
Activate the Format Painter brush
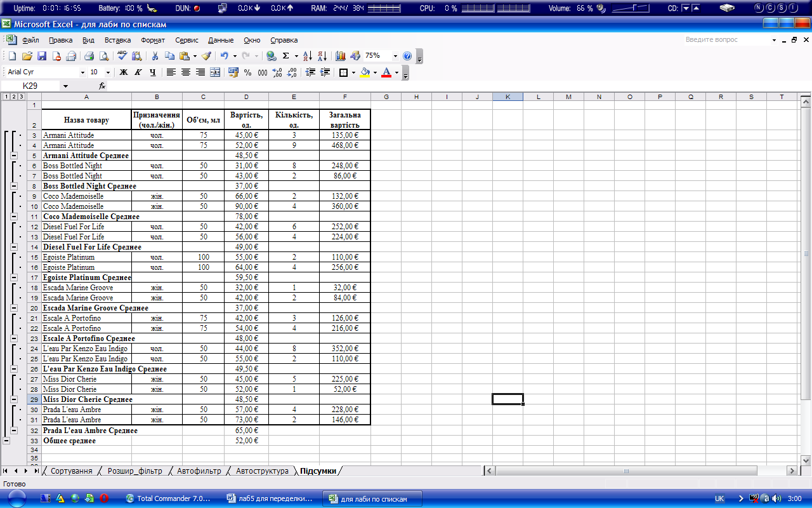click(206, 56)
